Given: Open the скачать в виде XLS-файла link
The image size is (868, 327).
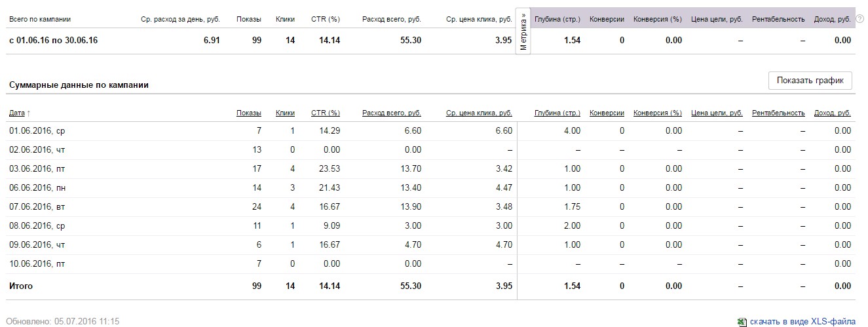Looking at the screenshot, I should click(x=802, y=322).
